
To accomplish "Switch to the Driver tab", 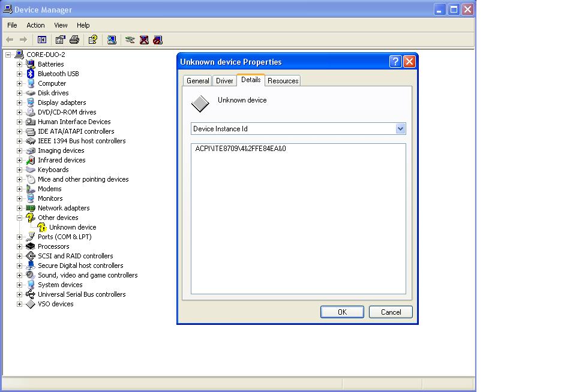I will click(224, 81).
